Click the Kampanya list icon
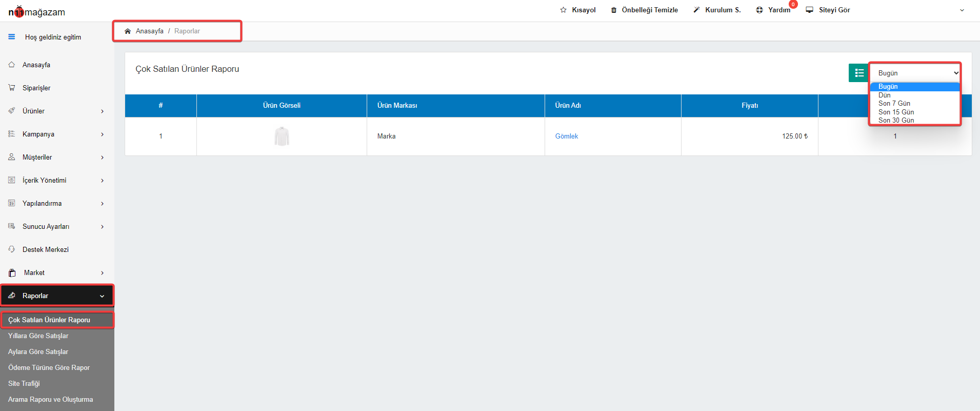 click(12, 134)
